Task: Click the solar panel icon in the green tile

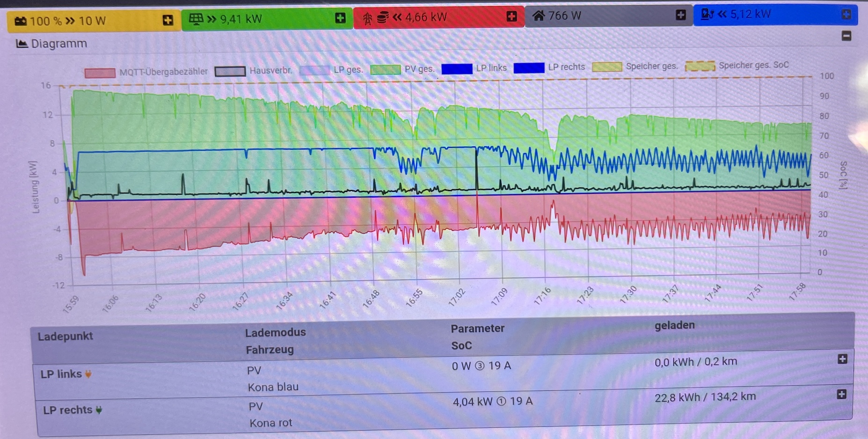Action: point(196,19)
